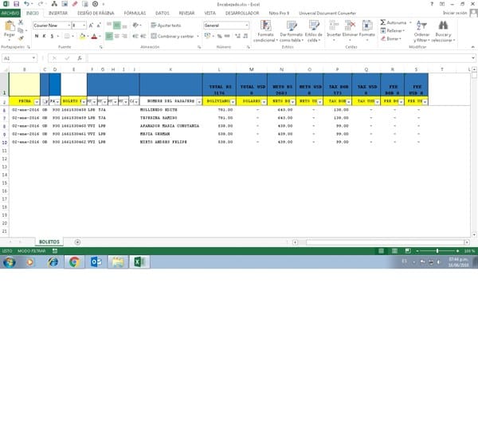Image resolution: width=478 pixels, height=448 pixels.
Task: Click Combinar y centrar button
Action: point(173,37)
